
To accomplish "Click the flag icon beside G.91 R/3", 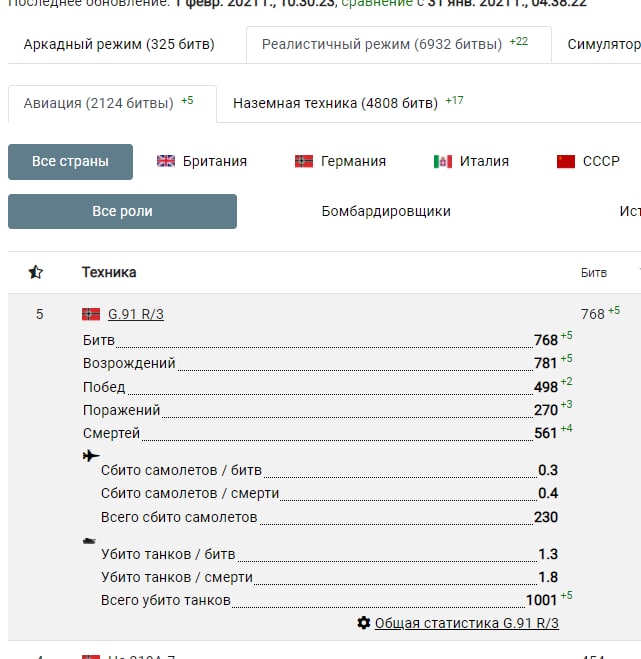I will click(91, 314).
